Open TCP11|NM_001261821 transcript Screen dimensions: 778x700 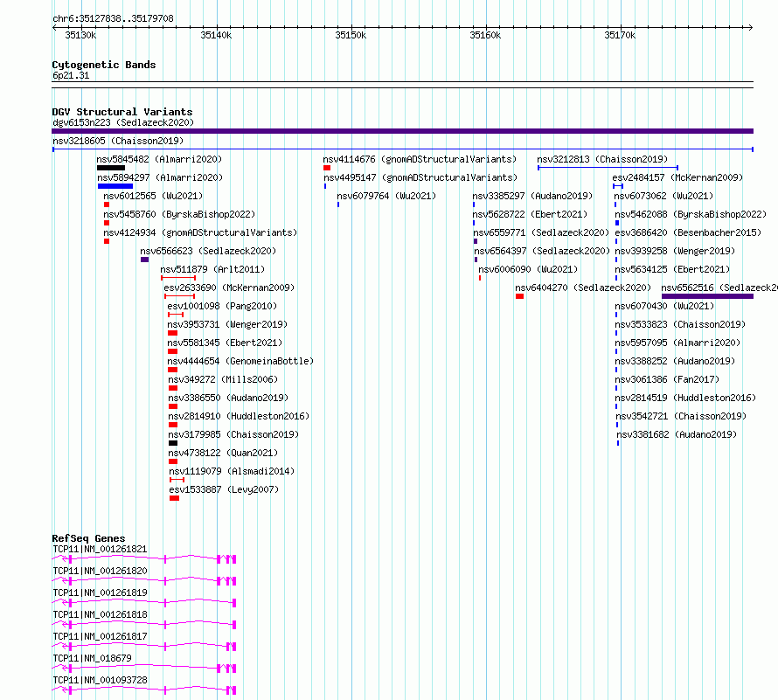point(100,549)
